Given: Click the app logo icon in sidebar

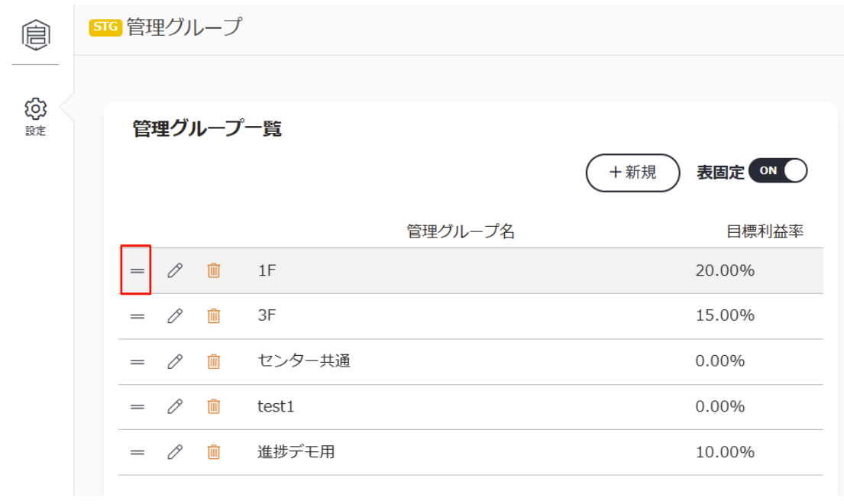Looking at the screenshot, I should tap(36, 35).
